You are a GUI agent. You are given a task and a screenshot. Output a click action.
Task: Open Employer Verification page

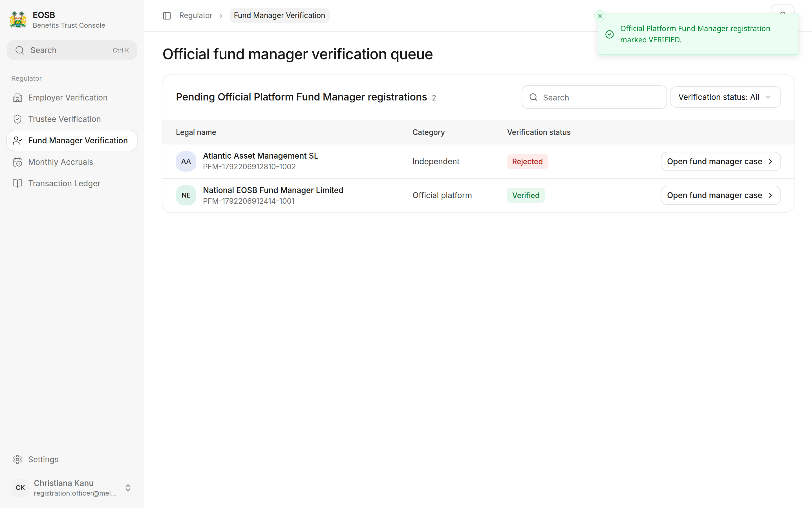72,97
